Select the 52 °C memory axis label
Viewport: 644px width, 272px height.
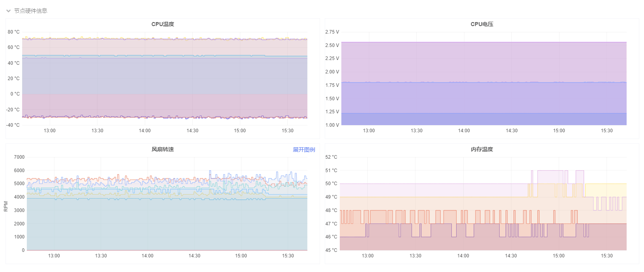tap(331, 157)
